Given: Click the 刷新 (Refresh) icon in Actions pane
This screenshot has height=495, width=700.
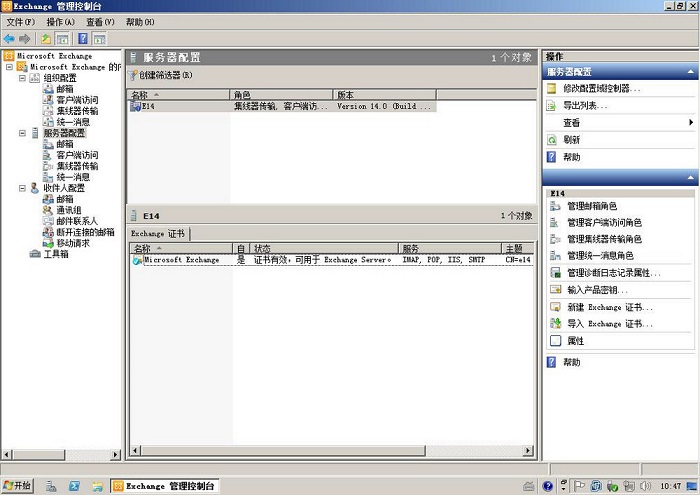Looking at the screenshot, I should [551, 140].
